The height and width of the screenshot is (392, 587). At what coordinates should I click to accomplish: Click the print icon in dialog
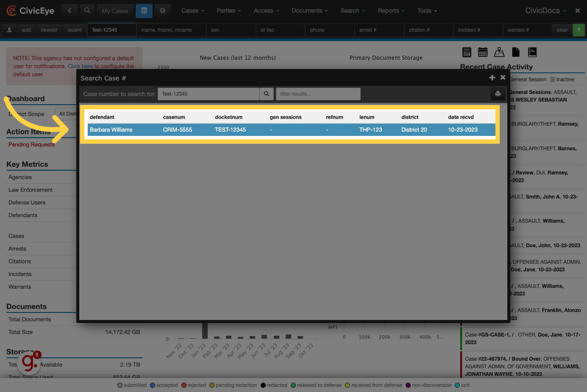coord(498,94)
